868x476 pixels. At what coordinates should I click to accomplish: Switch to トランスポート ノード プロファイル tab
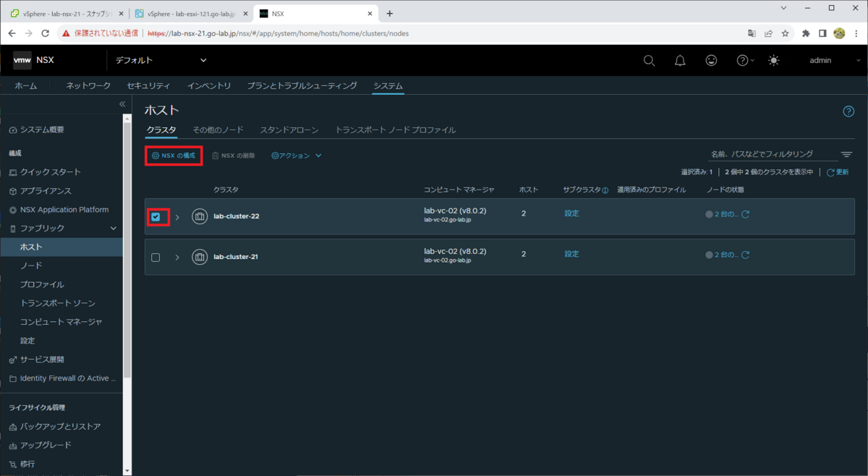pyautogui.click(x=396, y=130)
